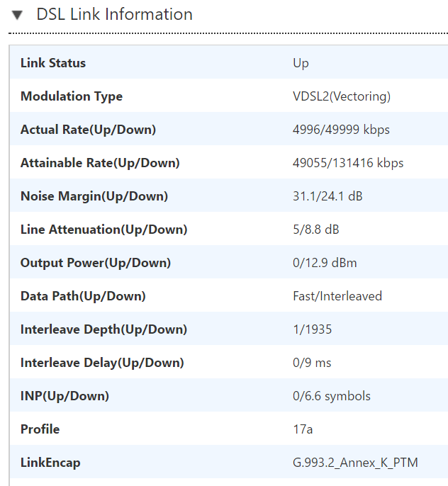
Task: Select the Link Status label
Action: click(53, 63)
